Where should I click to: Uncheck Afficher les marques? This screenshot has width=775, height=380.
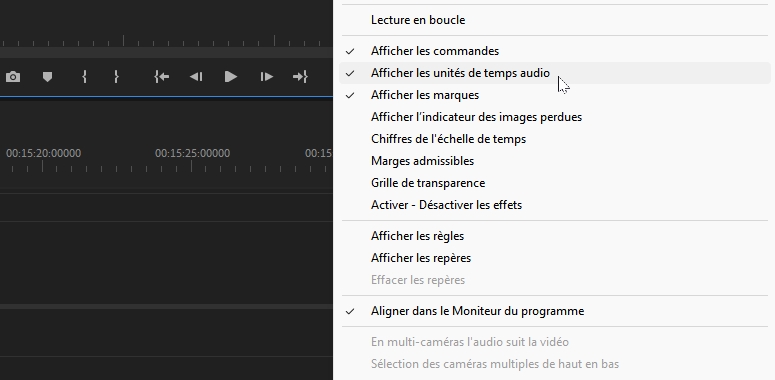tap(555, 95)
